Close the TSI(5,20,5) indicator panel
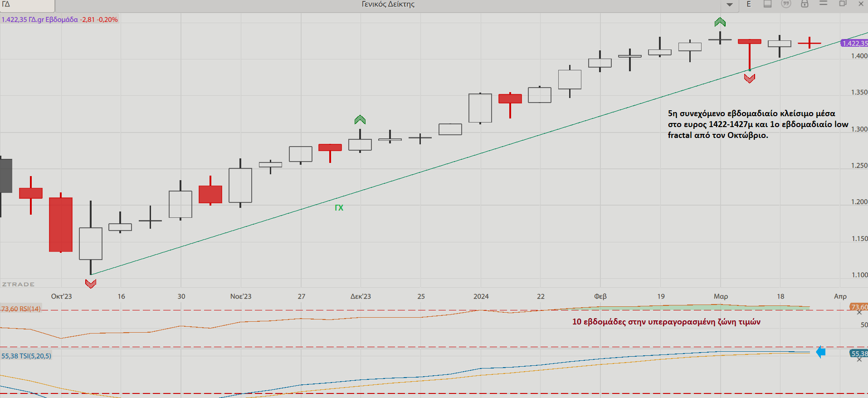The image size is (868, 398). coord(859,359)
